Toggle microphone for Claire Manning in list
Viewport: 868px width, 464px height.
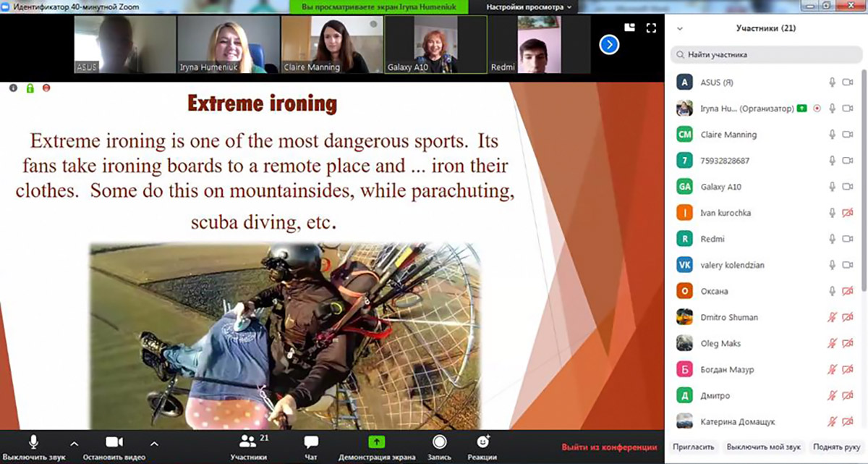(x=833, y=135)
